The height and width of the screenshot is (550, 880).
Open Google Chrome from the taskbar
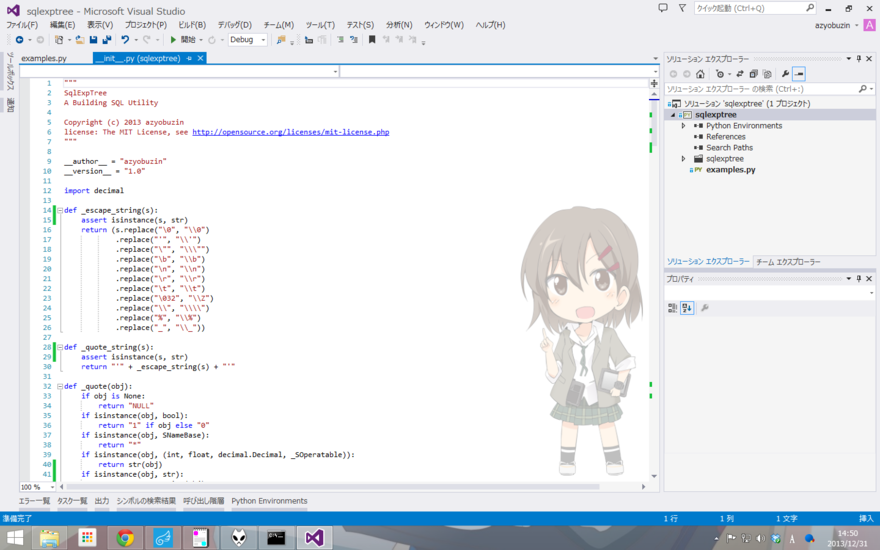click(x=125, y=538)
